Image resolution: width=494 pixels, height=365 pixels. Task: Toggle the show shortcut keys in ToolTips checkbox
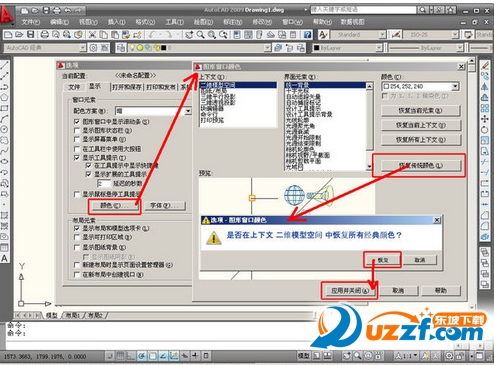point(88,166)
